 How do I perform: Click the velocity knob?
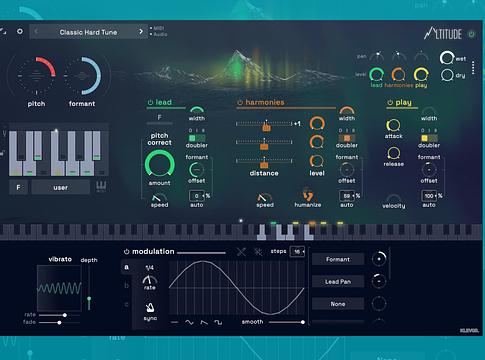point(394,198)
